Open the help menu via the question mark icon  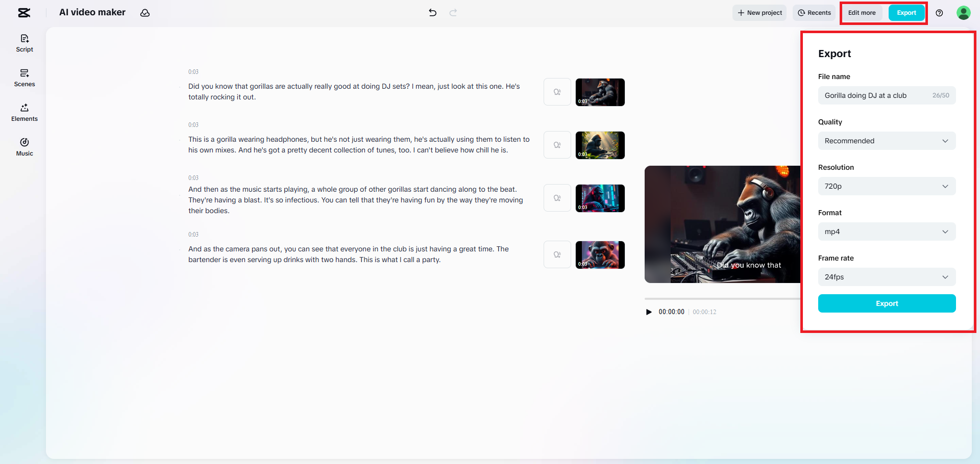[x=940, y=13]
